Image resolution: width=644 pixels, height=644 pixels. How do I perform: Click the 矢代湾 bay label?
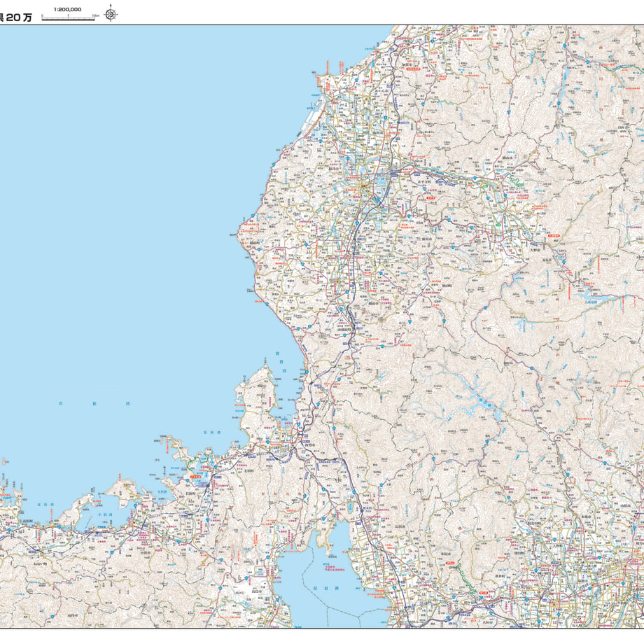click(162, 492)
